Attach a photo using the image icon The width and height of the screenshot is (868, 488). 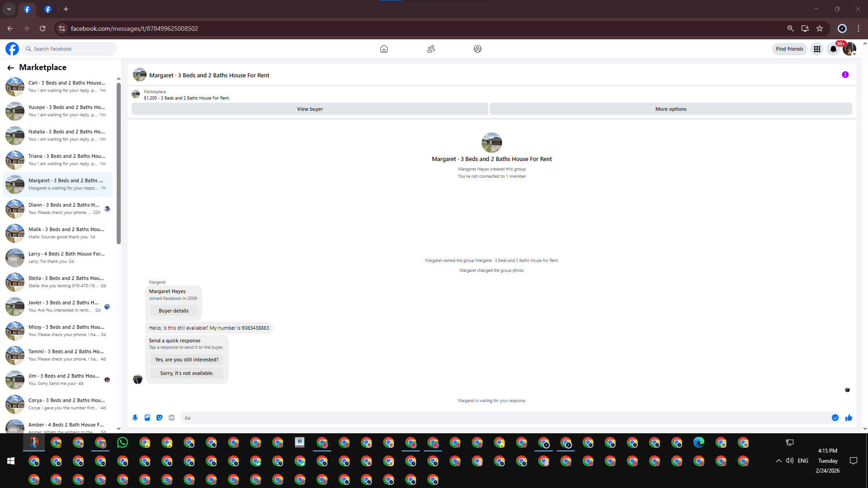click(147, 417)
